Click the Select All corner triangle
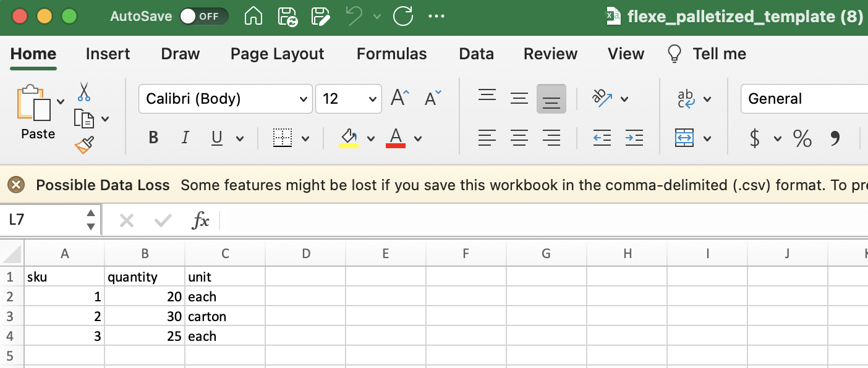 tap(12, 253)
